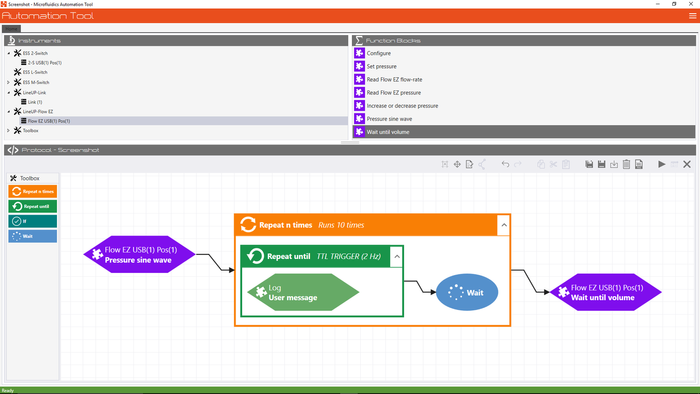This screenshot has width=700, height=394.
Task: Click the trash bin icon in toolbar
Action: click(x=626, y=164)
